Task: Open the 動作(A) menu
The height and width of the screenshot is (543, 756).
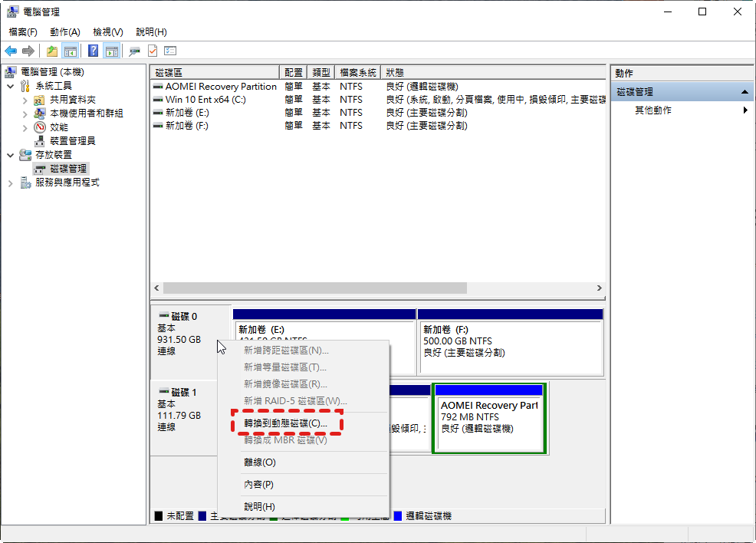Action: point(65,31)
